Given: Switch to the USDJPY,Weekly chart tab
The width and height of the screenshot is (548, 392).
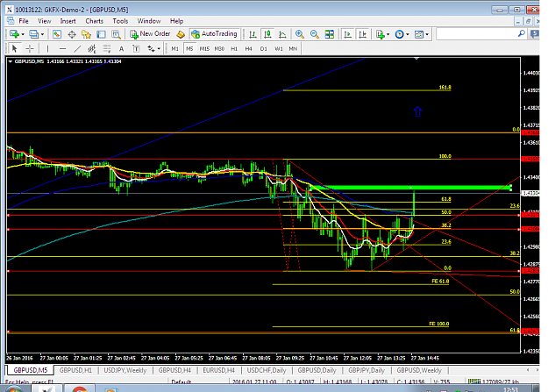Looking at the screenshot, I should [x=125, y=370].
